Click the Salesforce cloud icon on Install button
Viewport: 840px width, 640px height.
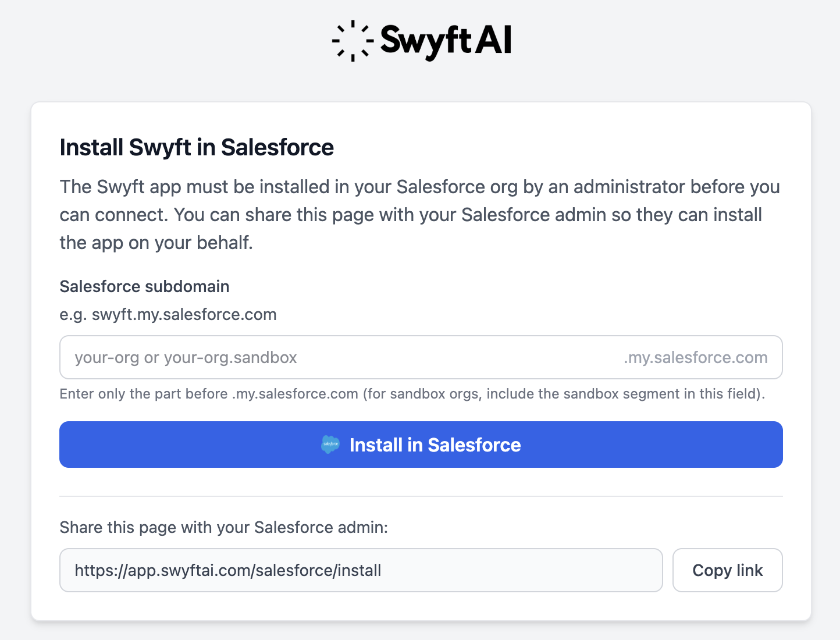(330, 445)
